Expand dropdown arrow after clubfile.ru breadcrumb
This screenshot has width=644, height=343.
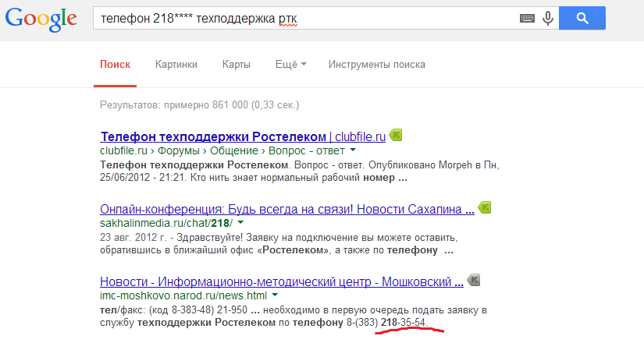[353, 150]
